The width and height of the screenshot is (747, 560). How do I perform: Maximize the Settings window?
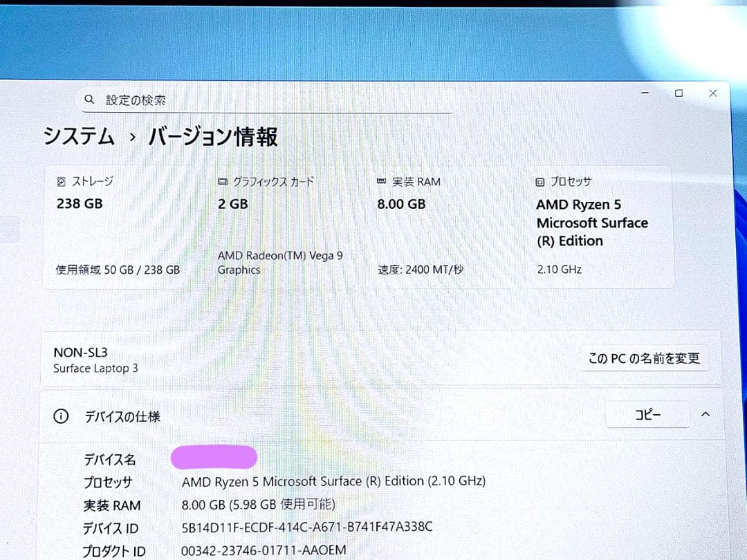[x=679, y=93]
